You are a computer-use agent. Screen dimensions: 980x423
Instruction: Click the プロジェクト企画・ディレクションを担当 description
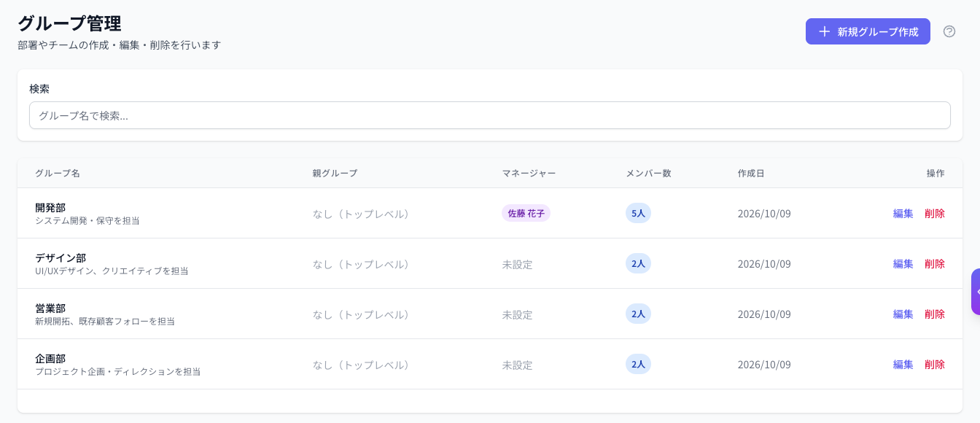[118, 371]
